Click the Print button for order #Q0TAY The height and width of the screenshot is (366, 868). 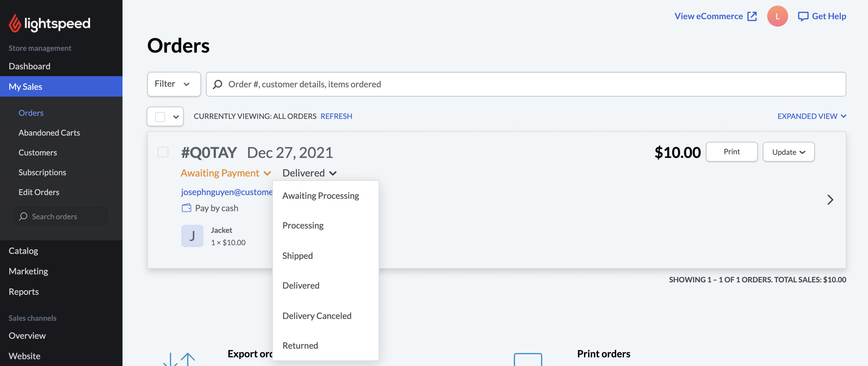(x=732, y=151)
